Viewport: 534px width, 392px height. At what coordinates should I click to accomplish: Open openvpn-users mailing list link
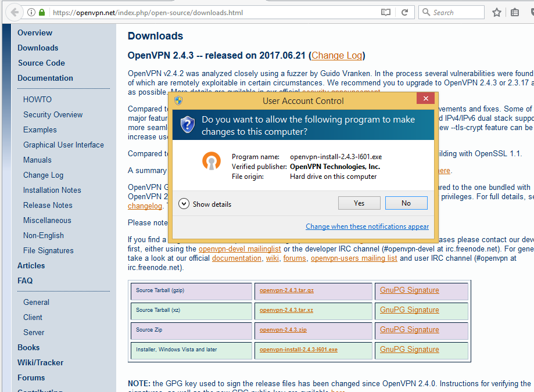tap(354, 258)
